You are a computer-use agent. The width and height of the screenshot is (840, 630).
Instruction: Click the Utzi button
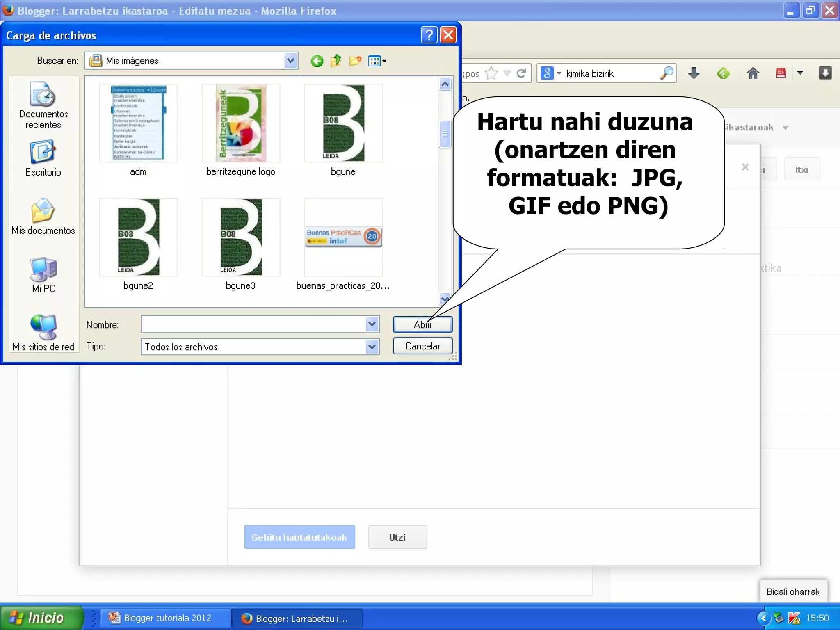pyautogui.click(x=397, y=537)
